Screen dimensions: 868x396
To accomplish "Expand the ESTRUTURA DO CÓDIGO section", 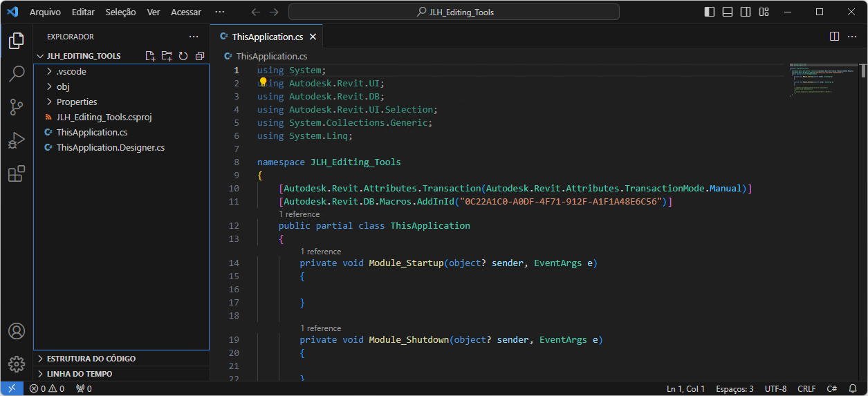I will point(121,359).
